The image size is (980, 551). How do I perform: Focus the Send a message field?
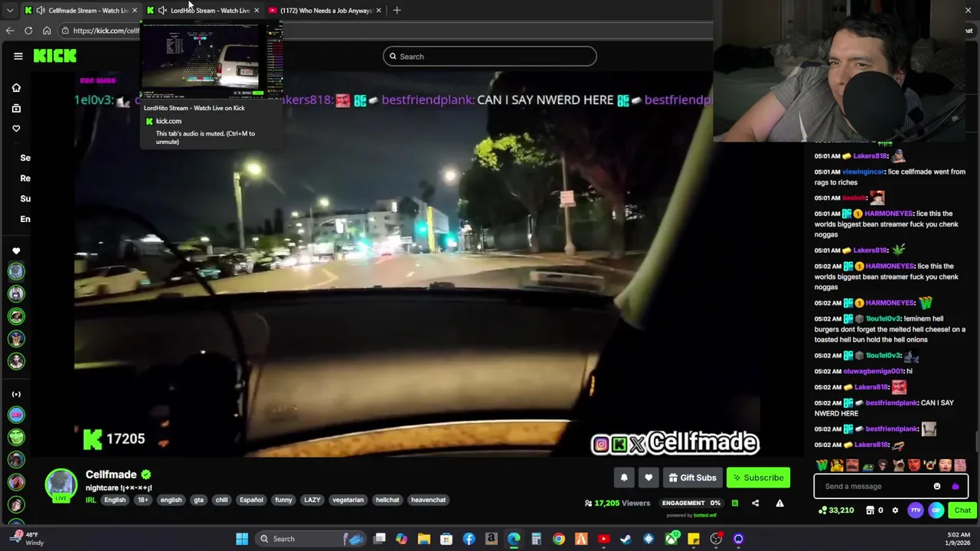pos(891,486)
